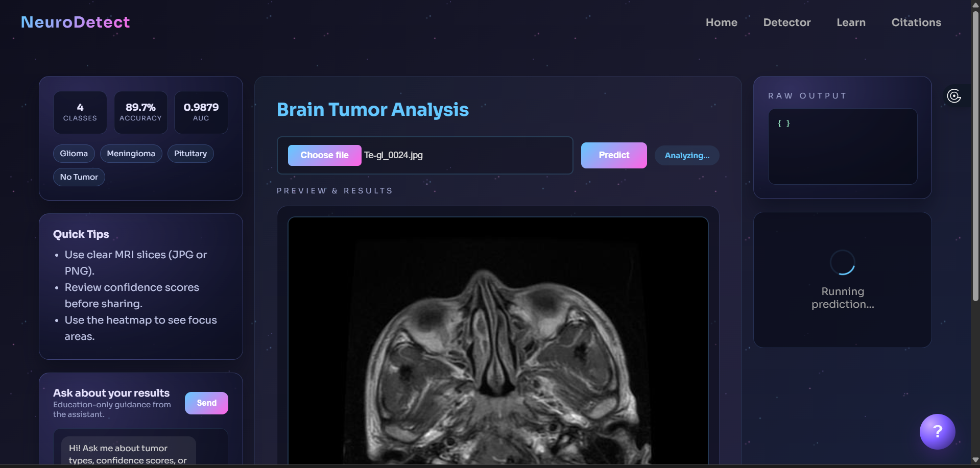Click the MRI scan preview image
The width and height of the screenshot is (980, 468).
[498, 341]
